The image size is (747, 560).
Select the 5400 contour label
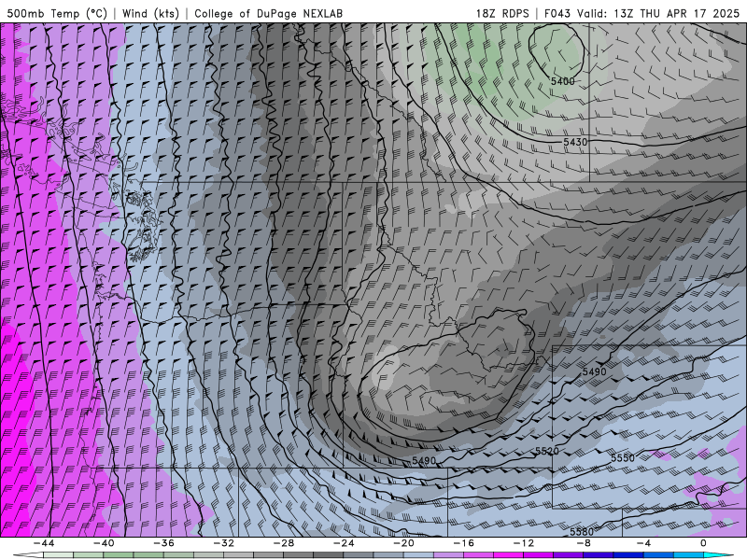point(563,81)
